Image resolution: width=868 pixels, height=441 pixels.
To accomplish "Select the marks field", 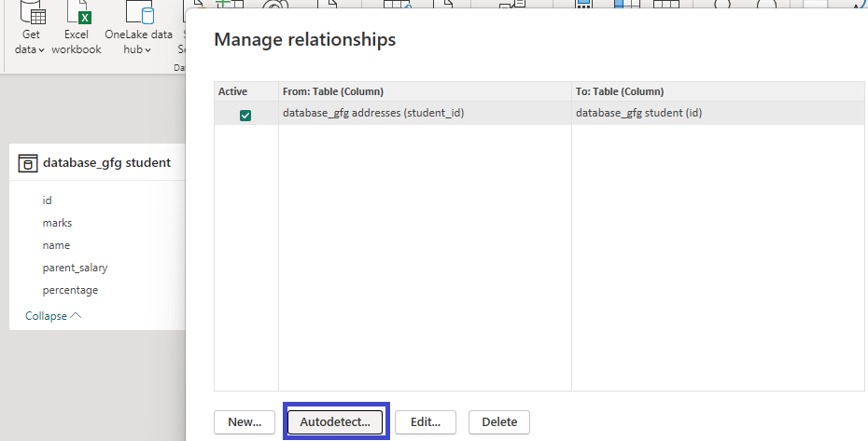I will click(57, 223).
